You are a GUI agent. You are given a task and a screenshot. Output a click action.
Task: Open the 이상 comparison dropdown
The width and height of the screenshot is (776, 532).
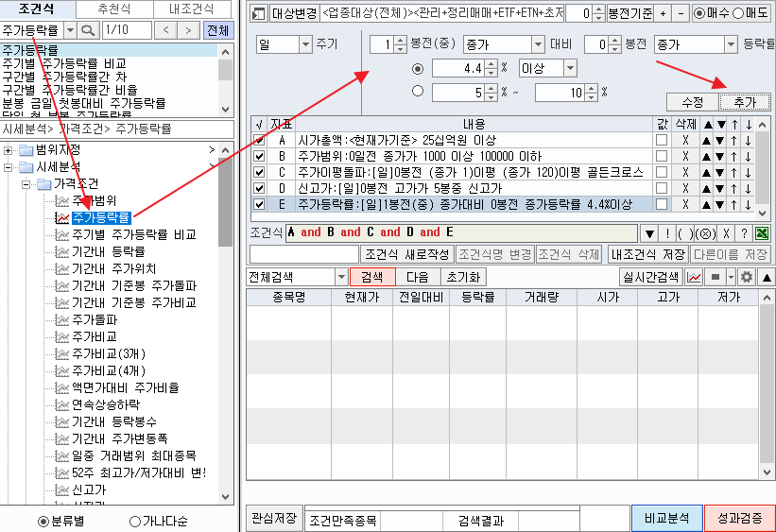[570, 68]
